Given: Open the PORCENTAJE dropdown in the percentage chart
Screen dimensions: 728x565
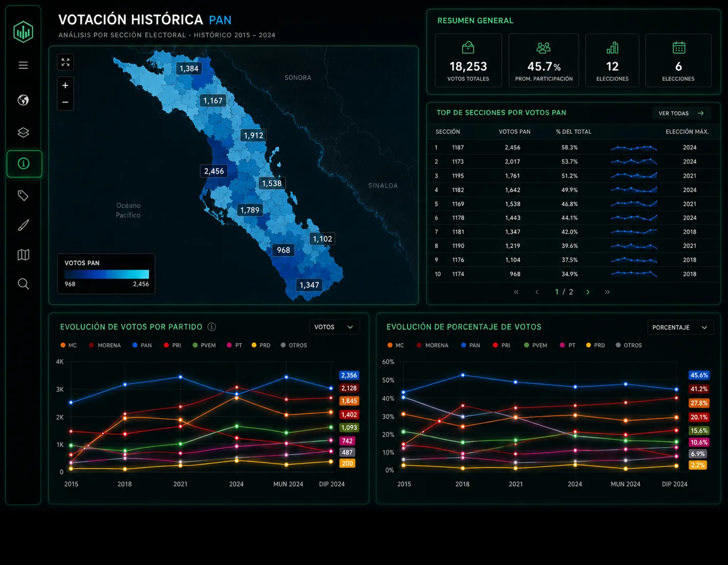Looking at the screenshot, I should [x=680, y=327].
